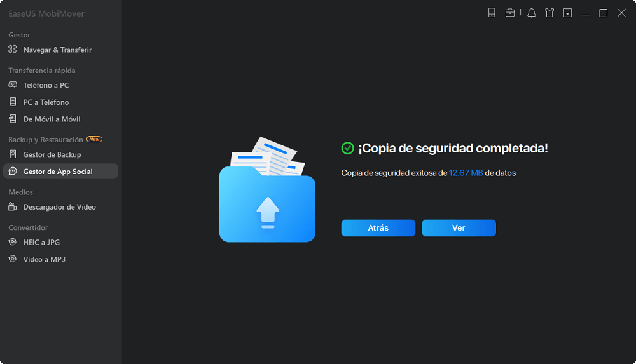Click the Descargador de Vídeo camera icon
Image resolution: width=636 pixels, height=364 pixels.
click(x=13, y=207)
